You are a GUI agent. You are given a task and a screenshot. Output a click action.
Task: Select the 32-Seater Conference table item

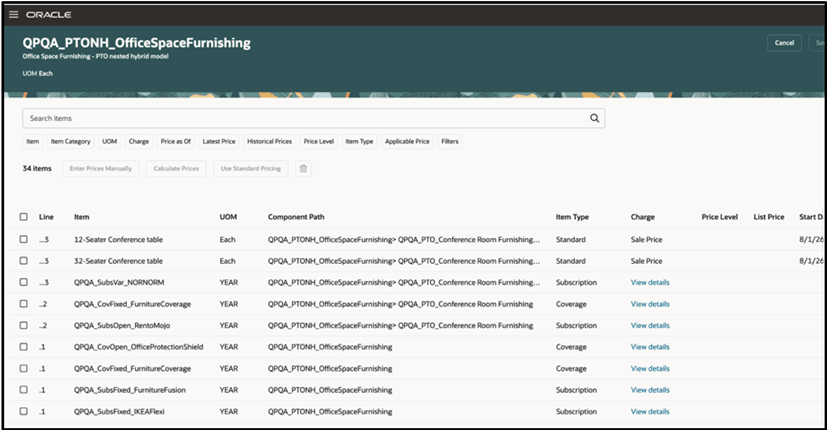click(118, 261)
